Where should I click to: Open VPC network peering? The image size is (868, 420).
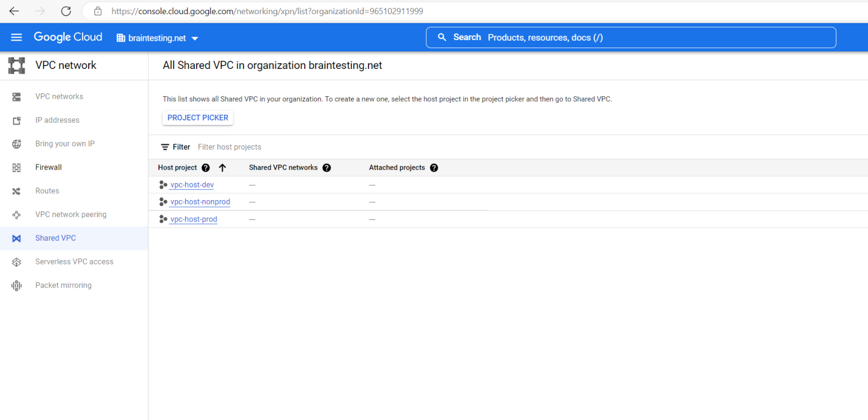pyautogui.click(x=71, y=214)
